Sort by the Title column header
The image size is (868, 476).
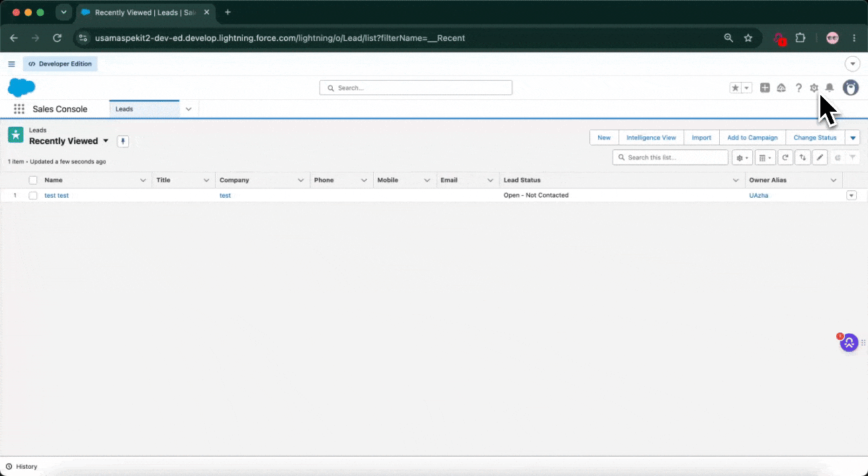click(x=163, y=180)
